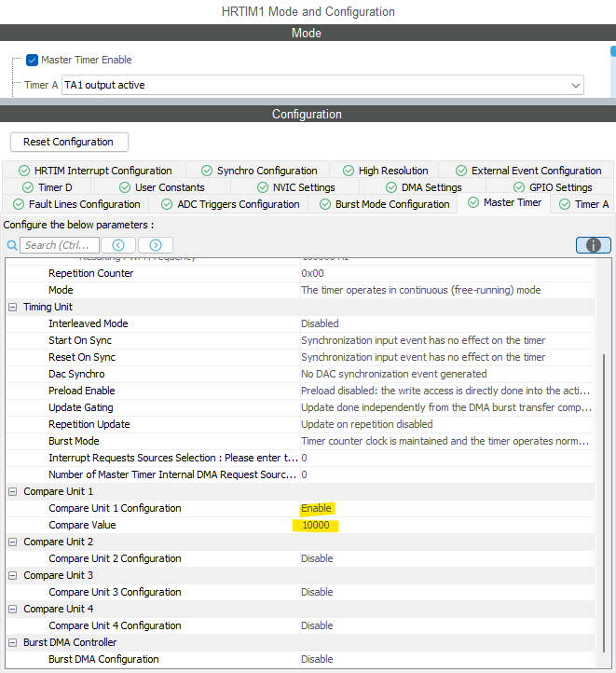Click the Mode panel blue scrollbar
616x673 pixels.
coord(613,51)
